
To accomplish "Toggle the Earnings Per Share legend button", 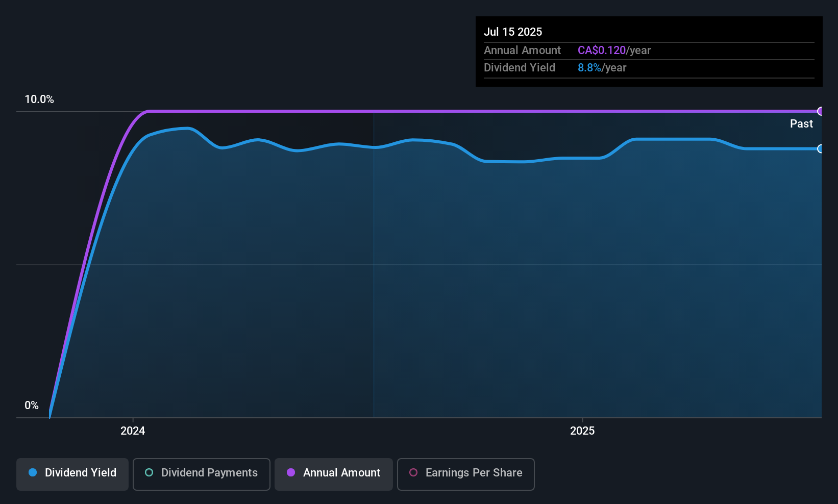I will (x=466, y=474).
